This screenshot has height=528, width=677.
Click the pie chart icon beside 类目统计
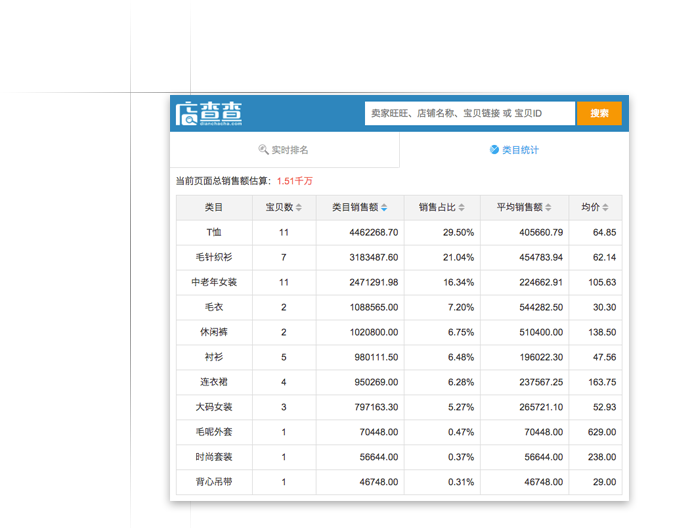pos(494,150)
